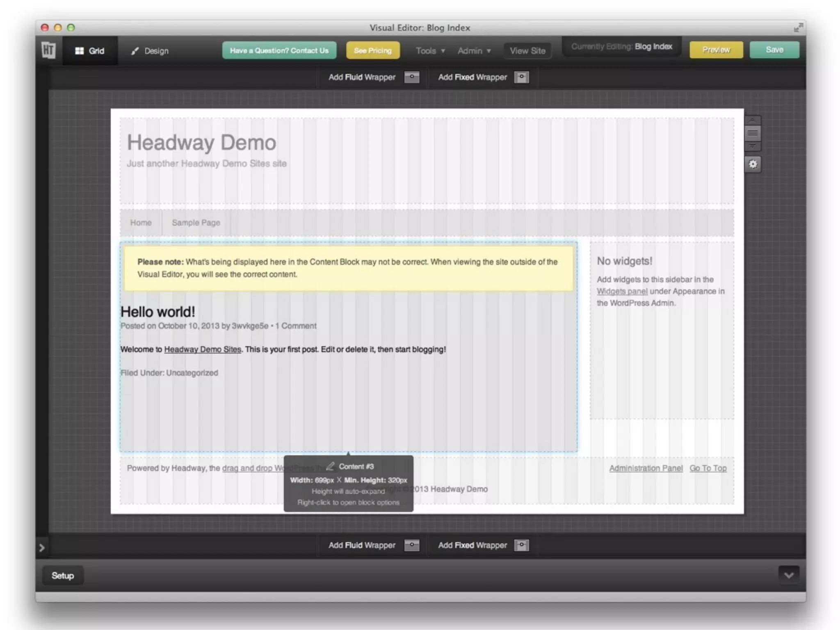The height and width of the screenshot is (630, 840).
Task: Click the Headway HT logo icon
Action: [x=48, y=50]
